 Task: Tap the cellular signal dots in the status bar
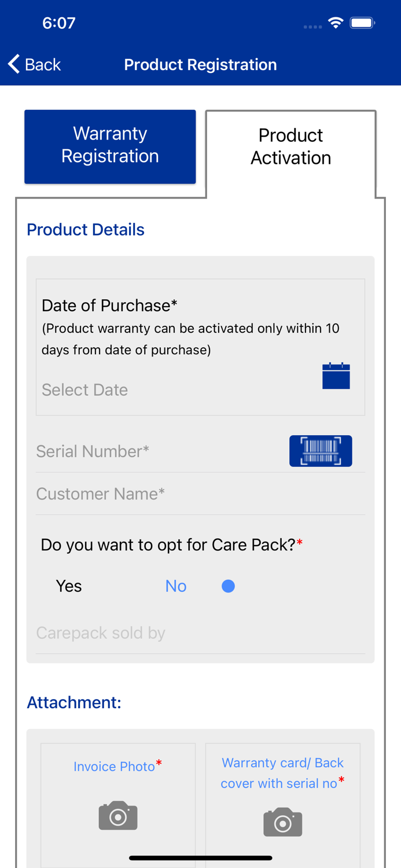pos(312,26)
